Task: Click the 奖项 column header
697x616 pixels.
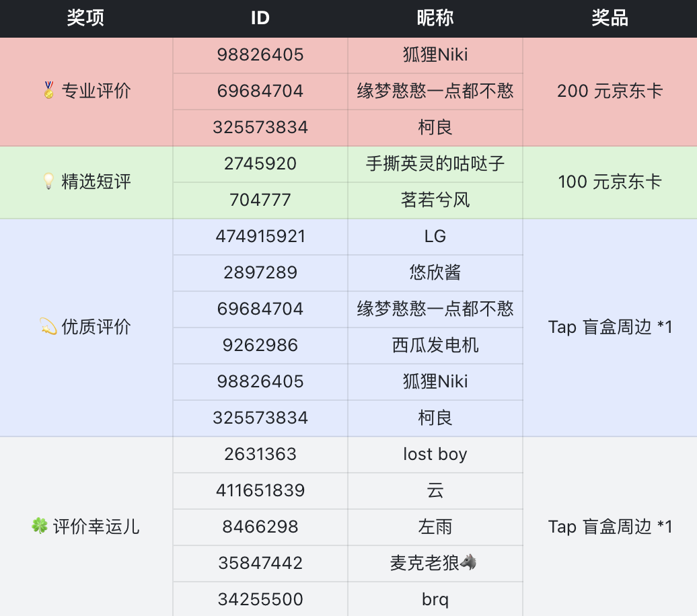Action: [85, 18]
